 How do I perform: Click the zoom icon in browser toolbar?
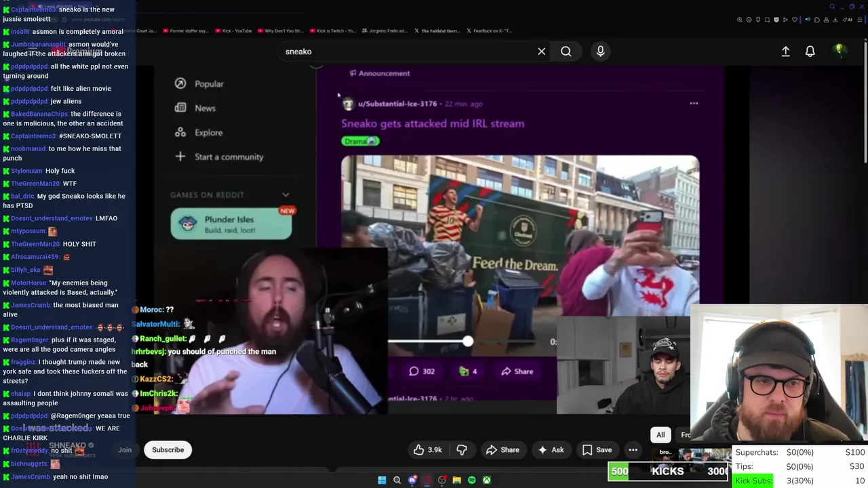pyautogui.click(x=740, y=20)
